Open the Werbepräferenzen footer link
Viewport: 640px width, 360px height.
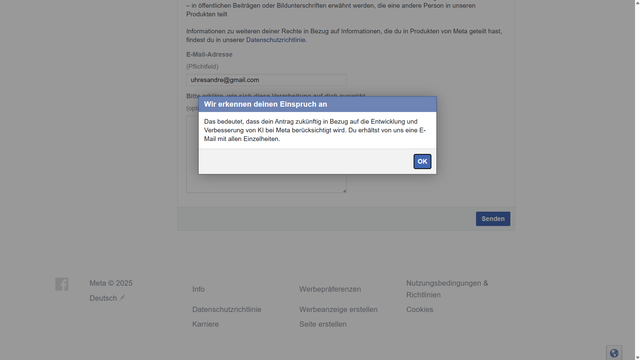330,289
